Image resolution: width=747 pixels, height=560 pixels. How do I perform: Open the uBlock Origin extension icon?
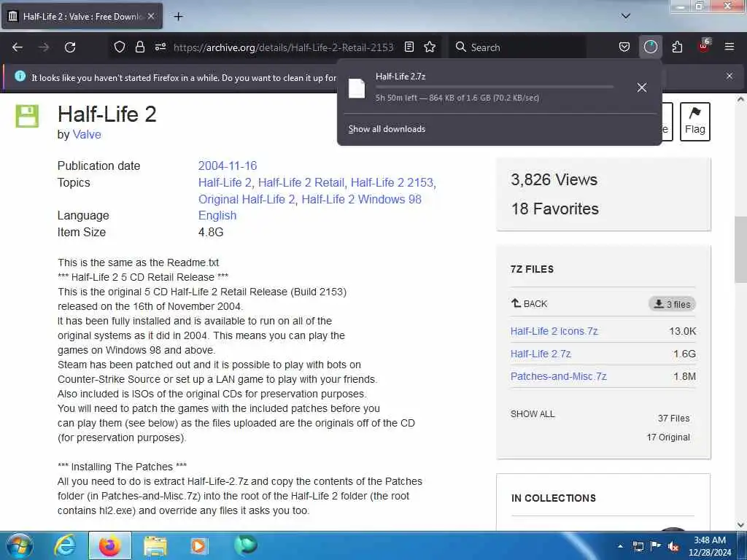click(704, 46)
